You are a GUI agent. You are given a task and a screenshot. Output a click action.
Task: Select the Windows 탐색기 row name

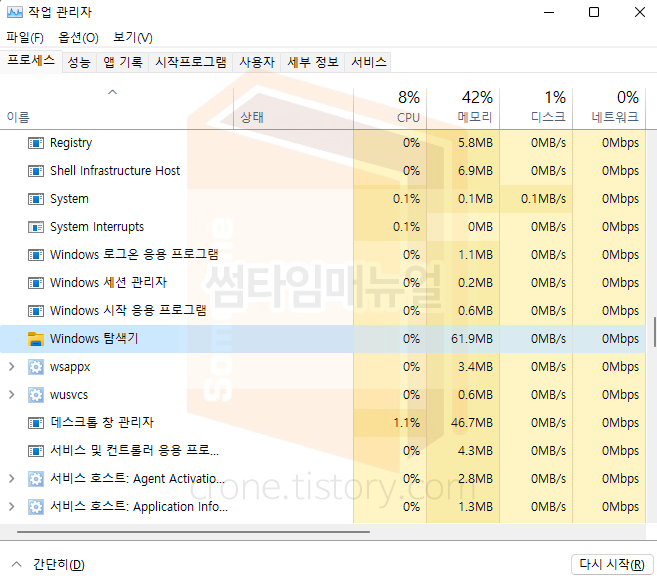94,339
